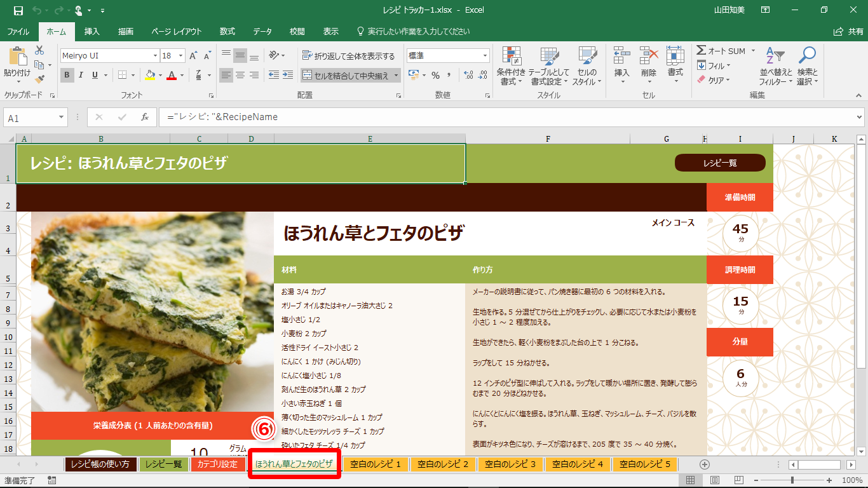Open the merge and center dropdown arrow
Image resolution: width=868 pixels, height=488 pixels.
click(x=397, y=76)
